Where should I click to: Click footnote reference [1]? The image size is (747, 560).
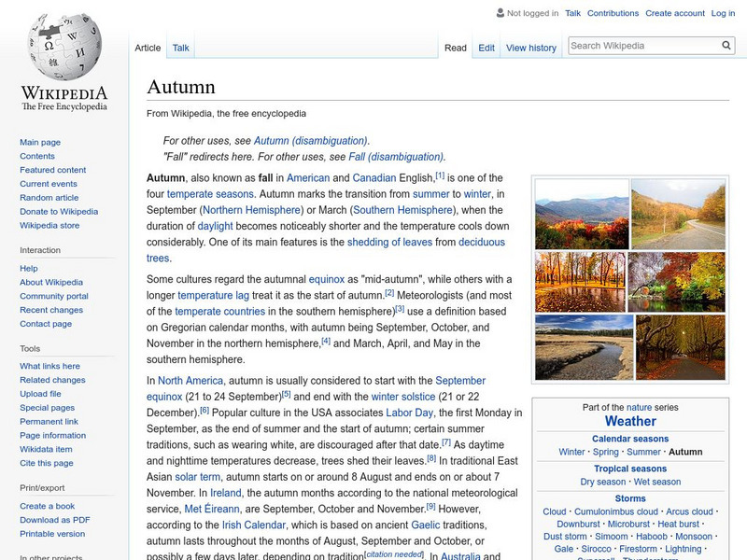click(440, 175)
